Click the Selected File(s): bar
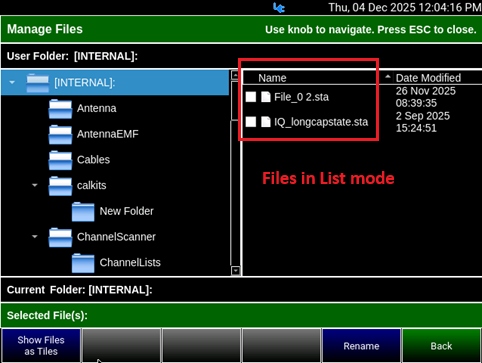 point(241,315)
